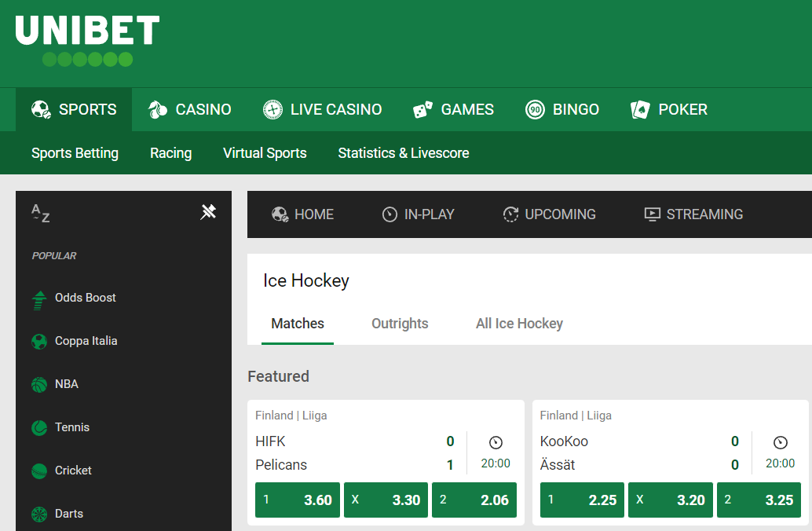Open Statistics & Livescore
812x531 pixels.
(404, 153)
